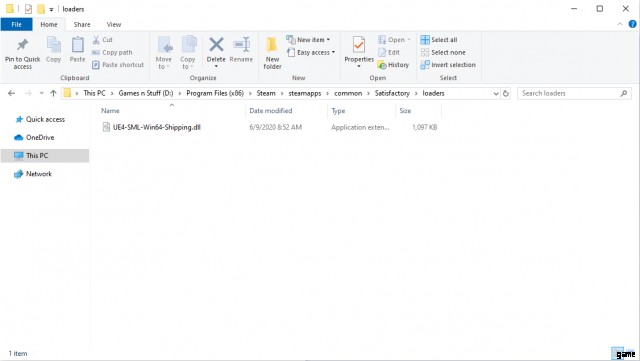
Task: Open the Help question mark icon
Action: [x=632, y=24]
